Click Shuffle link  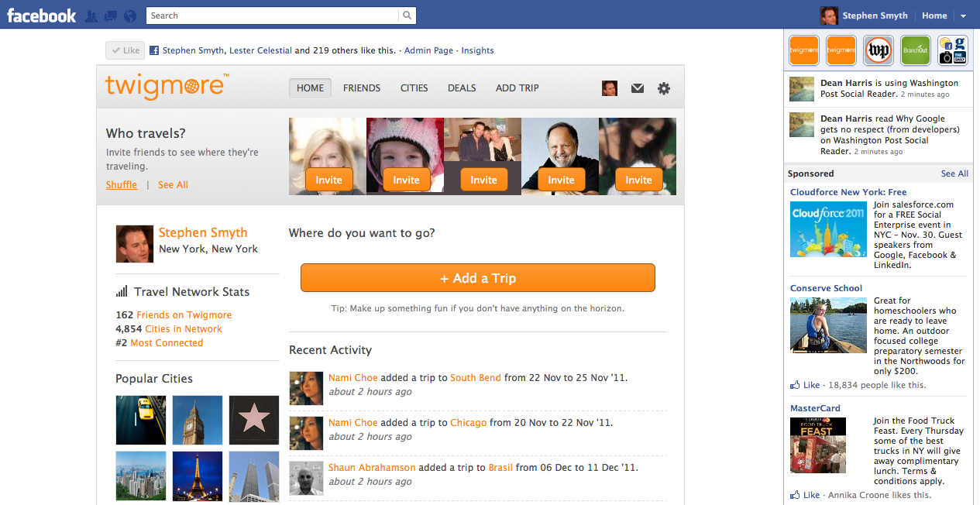tap(122, 185)
